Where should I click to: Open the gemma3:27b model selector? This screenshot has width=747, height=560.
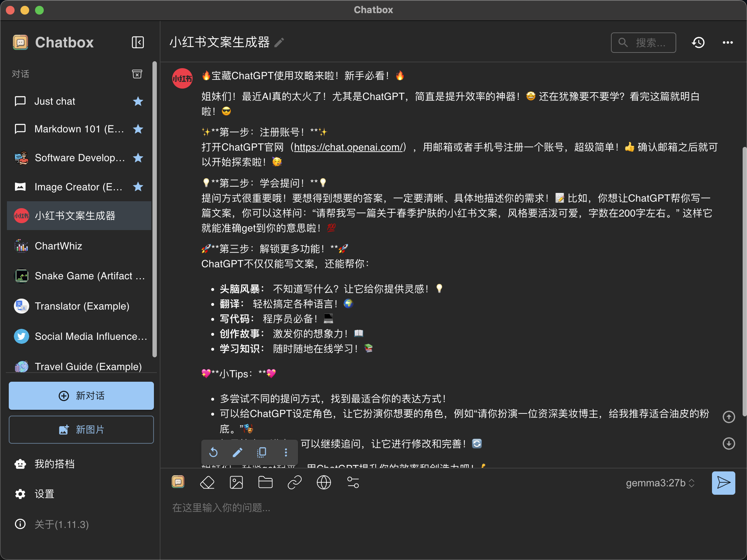(x=659, y=483)
